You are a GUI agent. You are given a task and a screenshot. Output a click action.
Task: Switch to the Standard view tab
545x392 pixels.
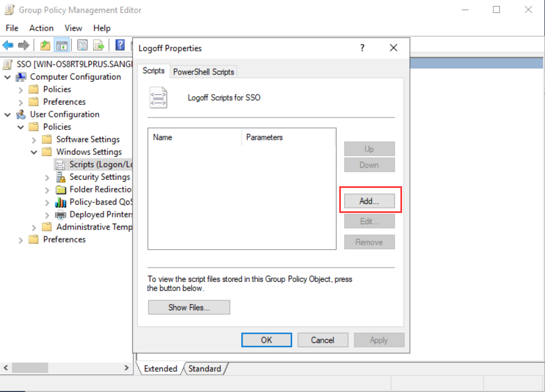pos(205,368)
